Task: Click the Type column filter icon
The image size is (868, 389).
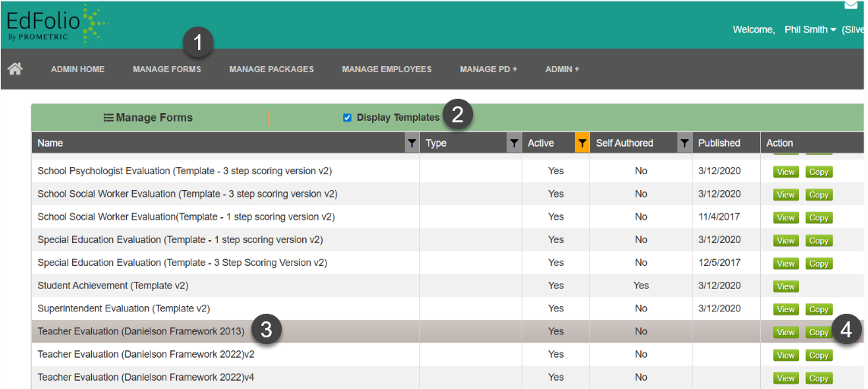Action: tap(514, 143)
